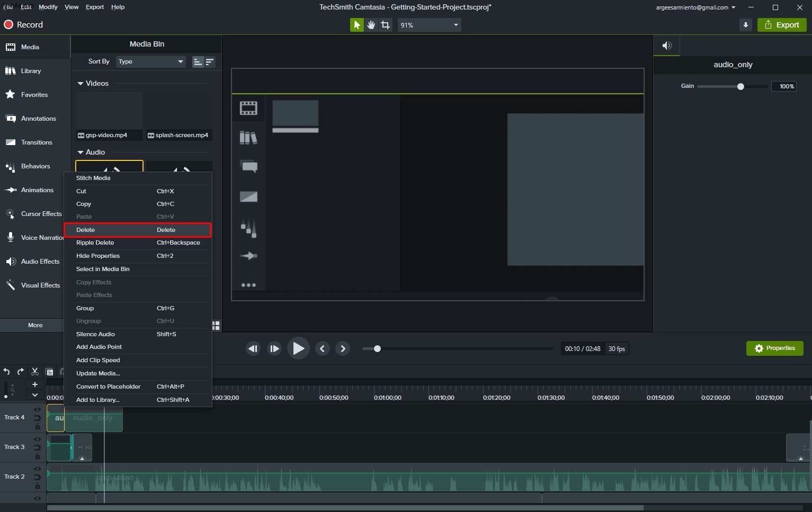Start recording with the Record button
Viewport: 812px width, 512px height.
[23, 25]
